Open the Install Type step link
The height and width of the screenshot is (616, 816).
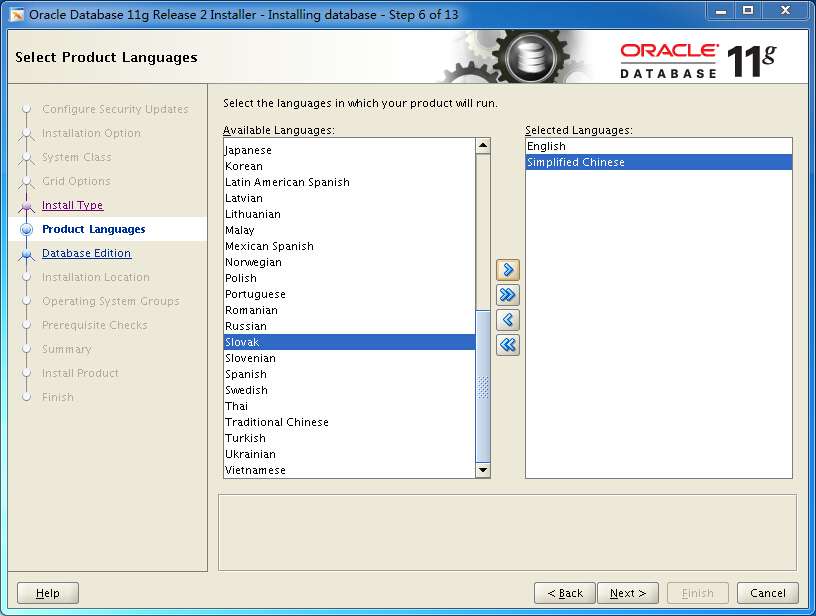72,205
